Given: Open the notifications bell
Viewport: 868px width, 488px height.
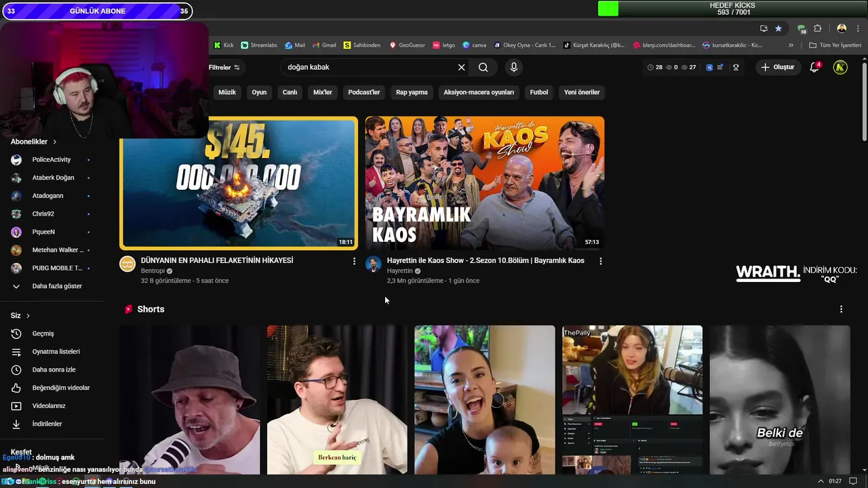Looking at the screenshot, I should (x=815, y=67).
